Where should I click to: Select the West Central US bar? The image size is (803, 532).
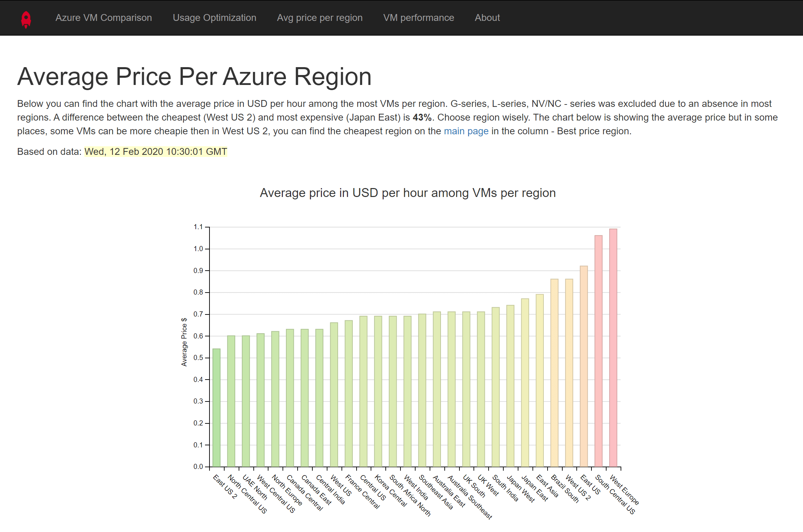(x=261, y=400)
